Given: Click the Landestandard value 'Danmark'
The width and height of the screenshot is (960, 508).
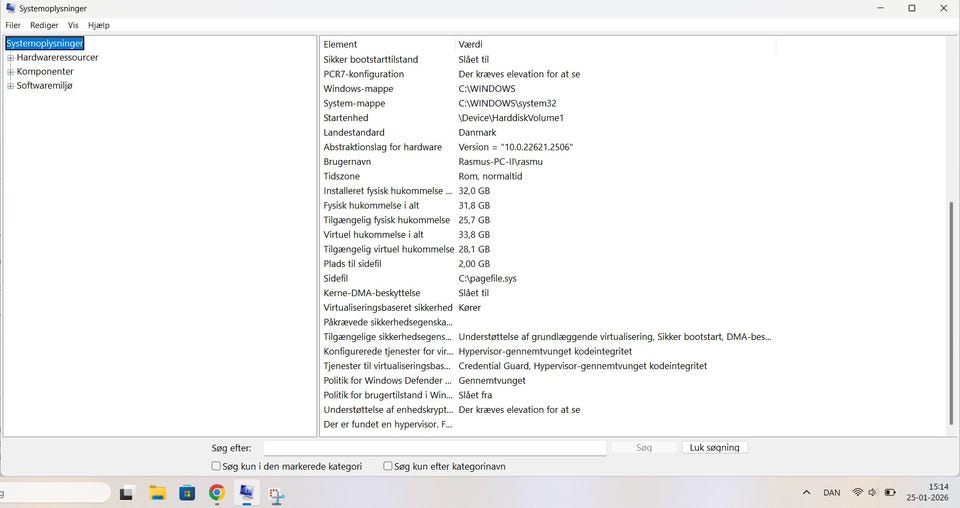Looking at the screenshot, I should pyautogui.click(x=478, y=132).
